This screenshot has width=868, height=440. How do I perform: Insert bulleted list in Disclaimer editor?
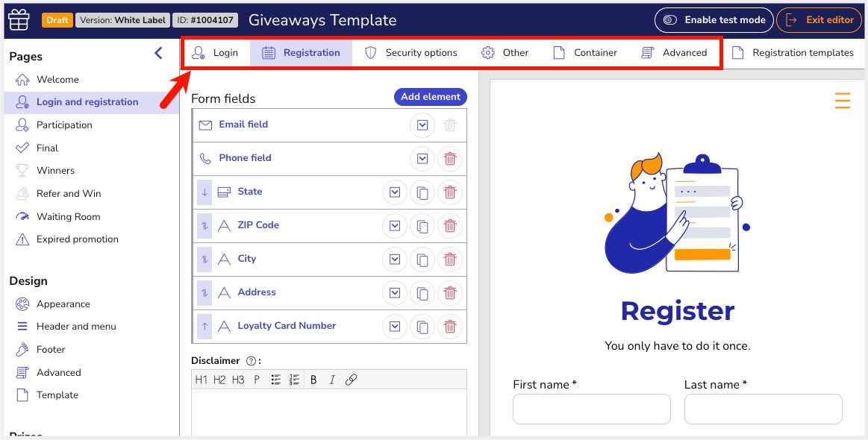pyautogui.click(x=275, y=380)
